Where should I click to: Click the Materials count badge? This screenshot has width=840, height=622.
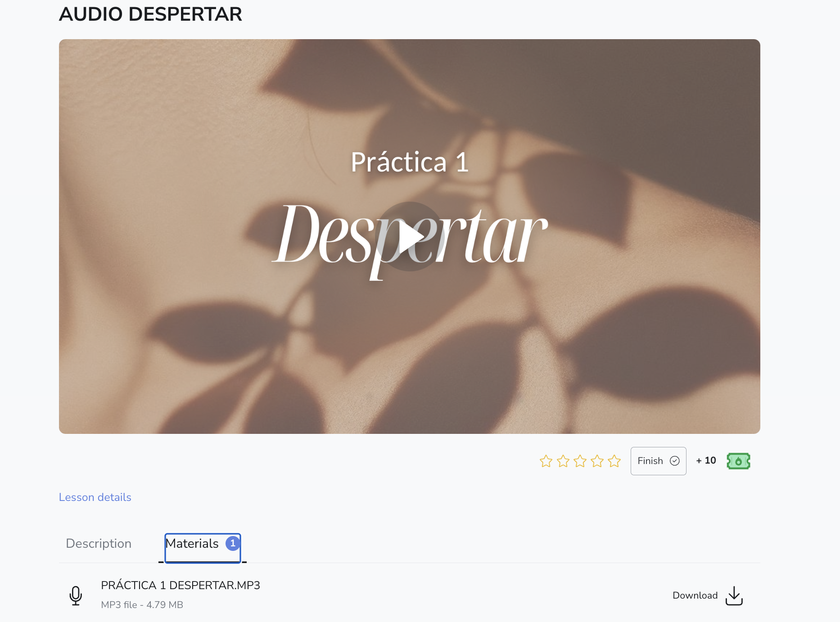pyautogui.click(x=233, y=544)
